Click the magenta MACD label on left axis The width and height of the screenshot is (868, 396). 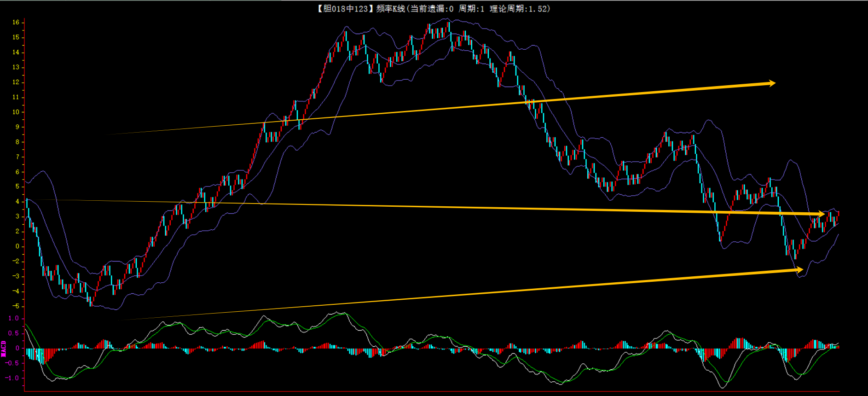4,349
